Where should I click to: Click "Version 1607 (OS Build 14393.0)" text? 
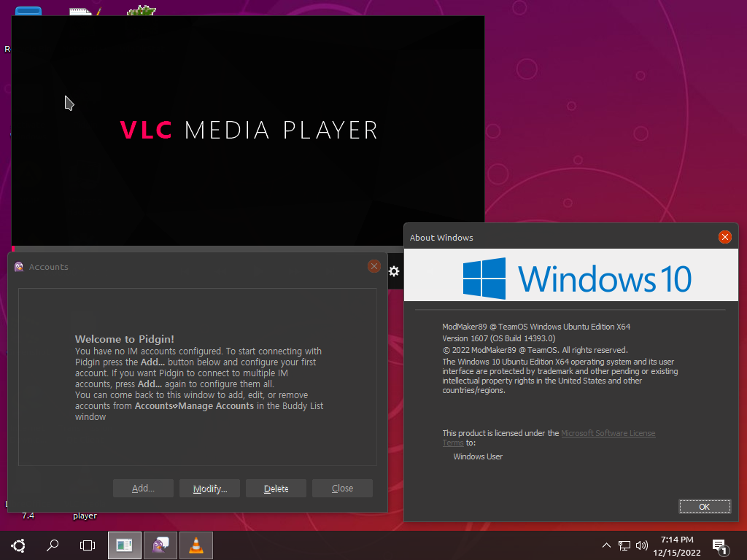(x=499, y=338)
